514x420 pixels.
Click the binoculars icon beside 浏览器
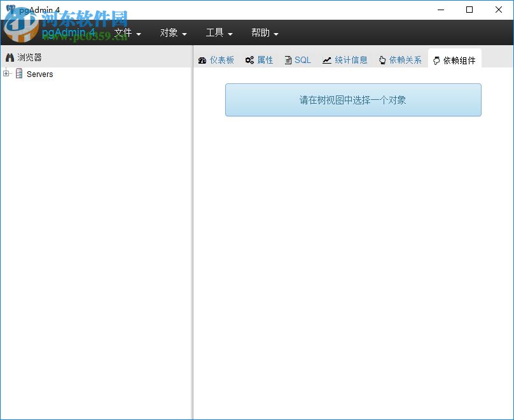click(x=10, y=57)
